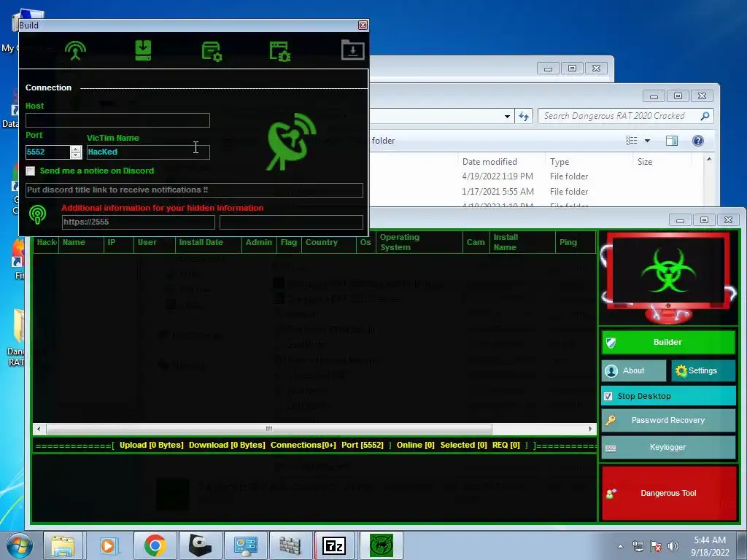Increase the Port value with the up arrow
This screenshot has height=560, width=747.
76,149
